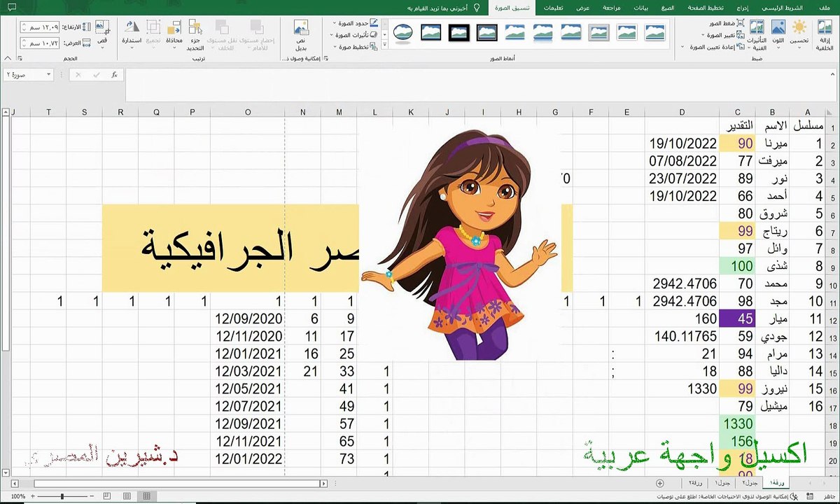Open the Data (بيانات) tab
The height and width of the screenshot is (504, 840).
click(641, 8)
